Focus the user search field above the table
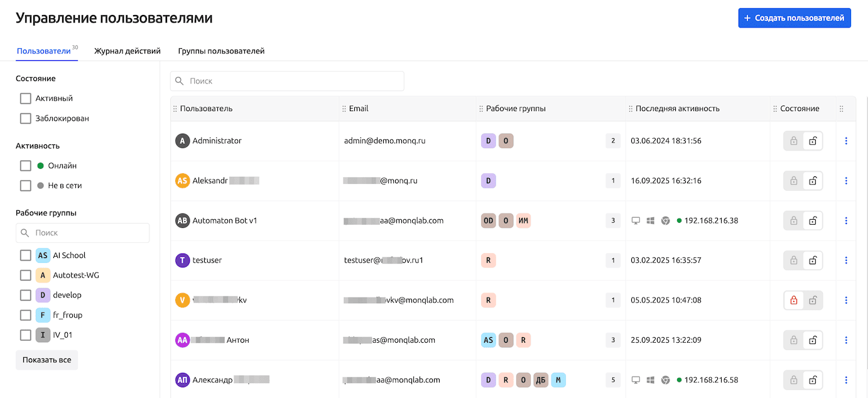The width and height of the screenshot is (868, 398). [x=287, y=81]
